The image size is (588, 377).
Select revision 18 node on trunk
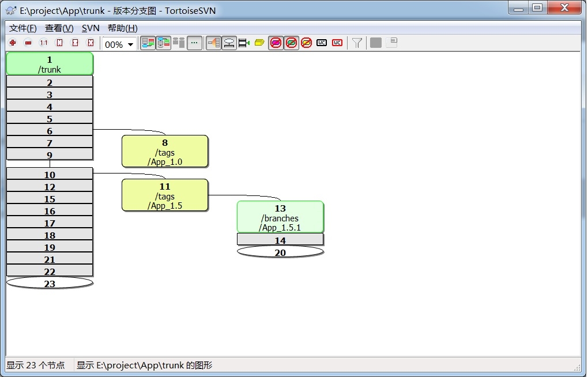[50, 234]
